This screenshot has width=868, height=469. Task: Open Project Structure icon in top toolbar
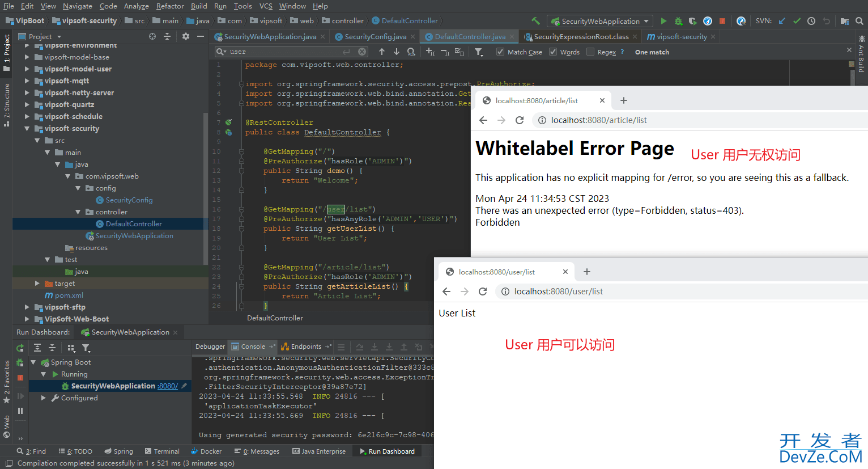click(x=844, y=21)
